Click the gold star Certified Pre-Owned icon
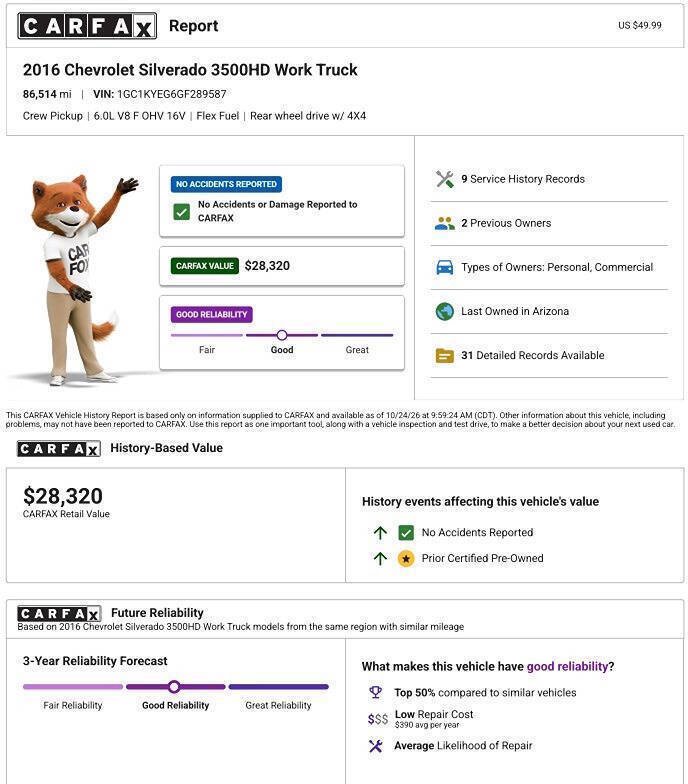Screen dimensions: 688x784 [406, 558]
